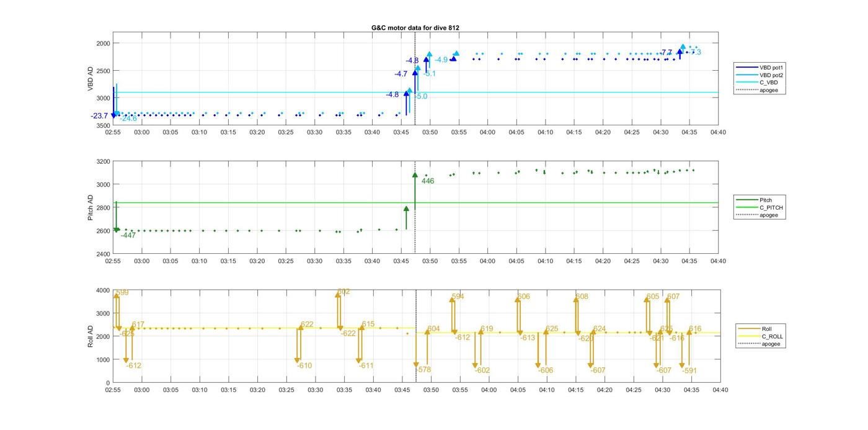Click the "1000" y-axis tick label

(102, 360)
